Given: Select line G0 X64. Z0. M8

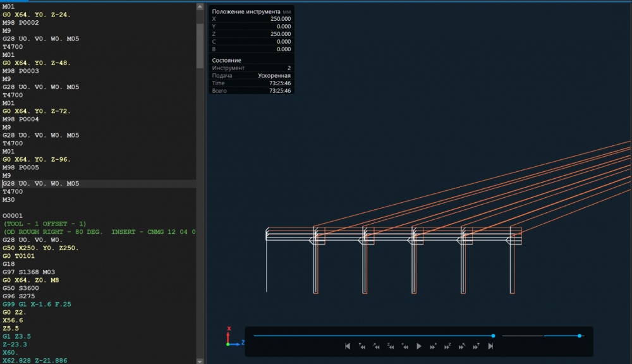Looking at the screenshot, I should [31, 280].
